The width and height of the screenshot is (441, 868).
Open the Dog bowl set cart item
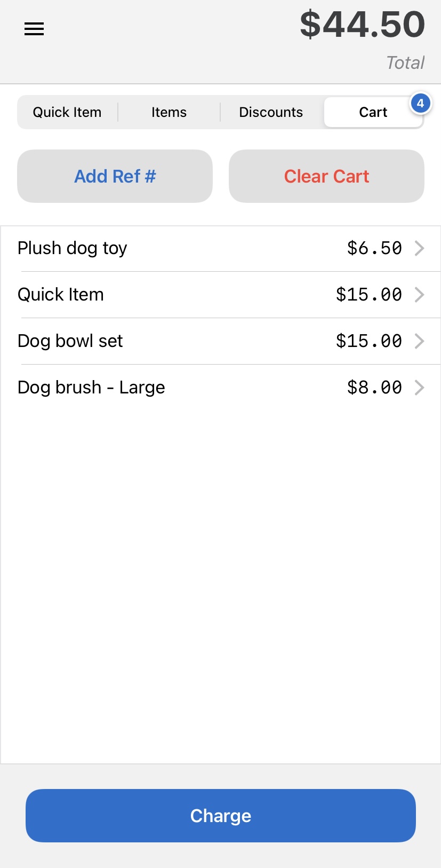coord(221,341)
